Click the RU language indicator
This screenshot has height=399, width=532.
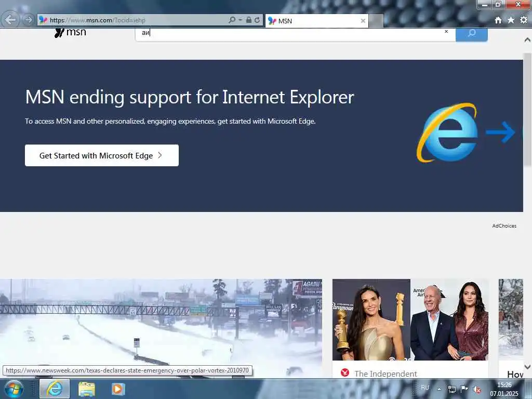click(x=425, y=388)
